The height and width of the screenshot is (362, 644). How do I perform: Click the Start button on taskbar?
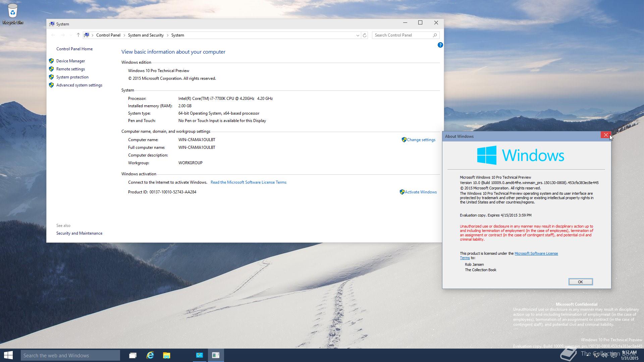8,355
